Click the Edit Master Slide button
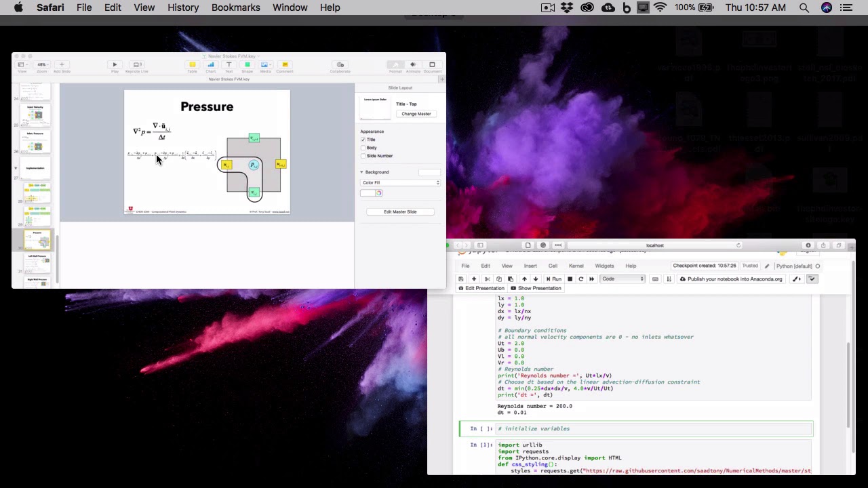This screenshot has width=868, height=488. pyautogui.click(x=400, y=211)
